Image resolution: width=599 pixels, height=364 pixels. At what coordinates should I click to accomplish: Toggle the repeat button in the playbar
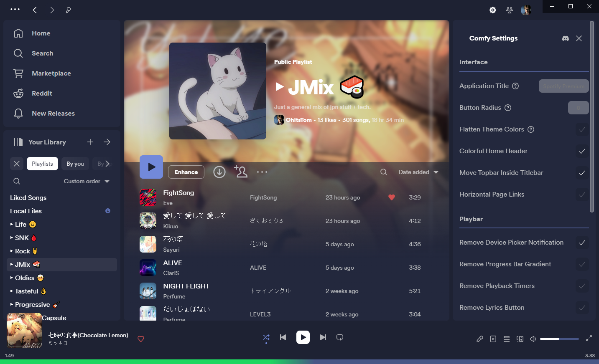[340, 337]
